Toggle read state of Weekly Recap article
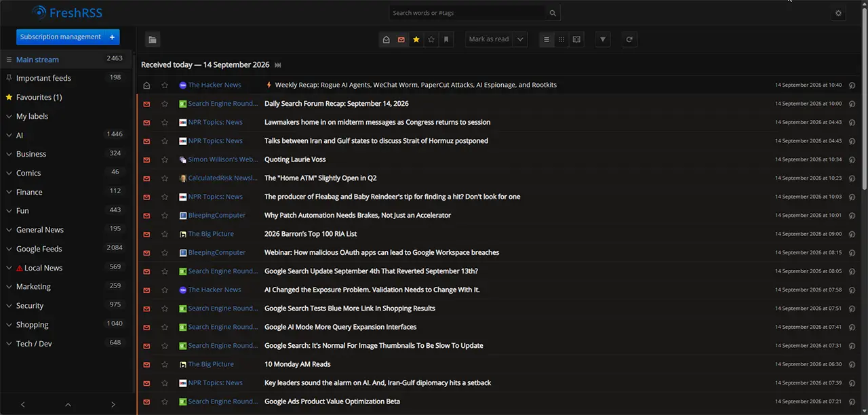 (x=146, y=85)
